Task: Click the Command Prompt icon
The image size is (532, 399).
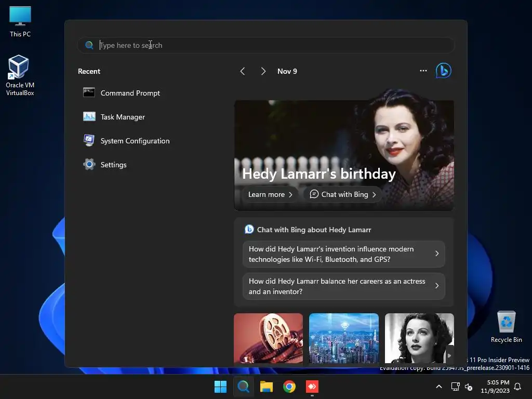Action: pos(89,92)
